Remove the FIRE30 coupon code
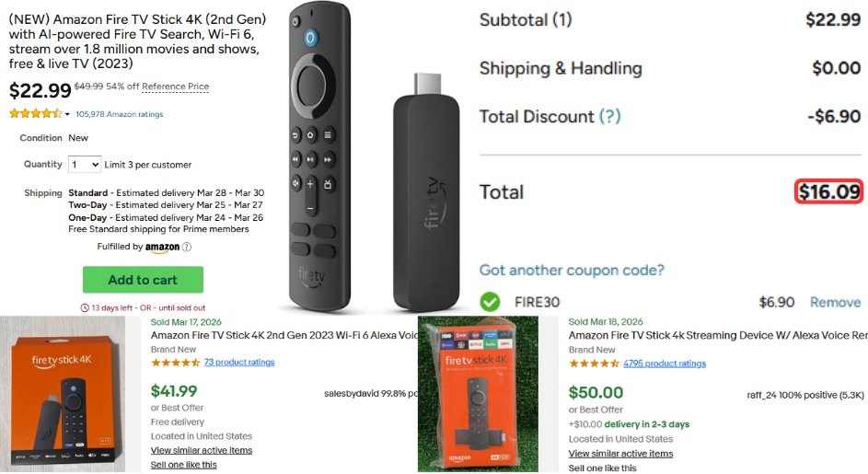 (x=836, y=302)
